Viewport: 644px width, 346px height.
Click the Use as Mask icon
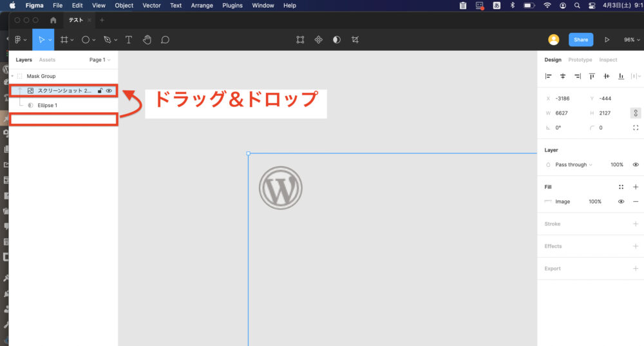click(x=337, y=40)
